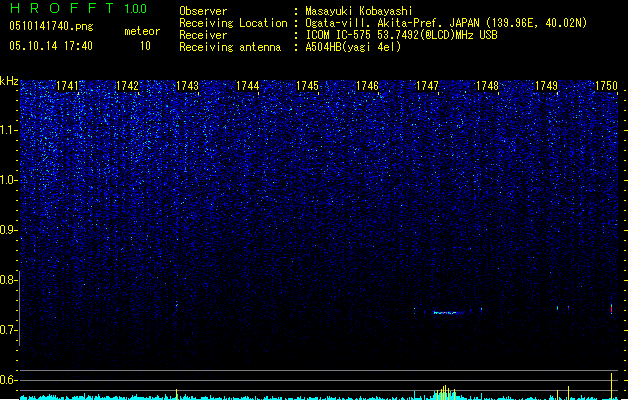The width and height of the screenshot is (629, 400).
Task: Click the receiver ICOM IC-575 text
Action: pyautogui.click(x=402, y=35)
